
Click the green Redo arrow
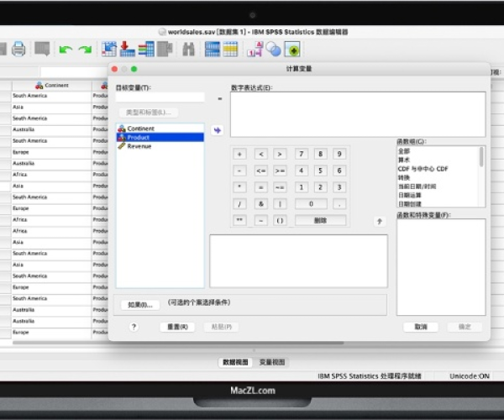pos(86,50)
